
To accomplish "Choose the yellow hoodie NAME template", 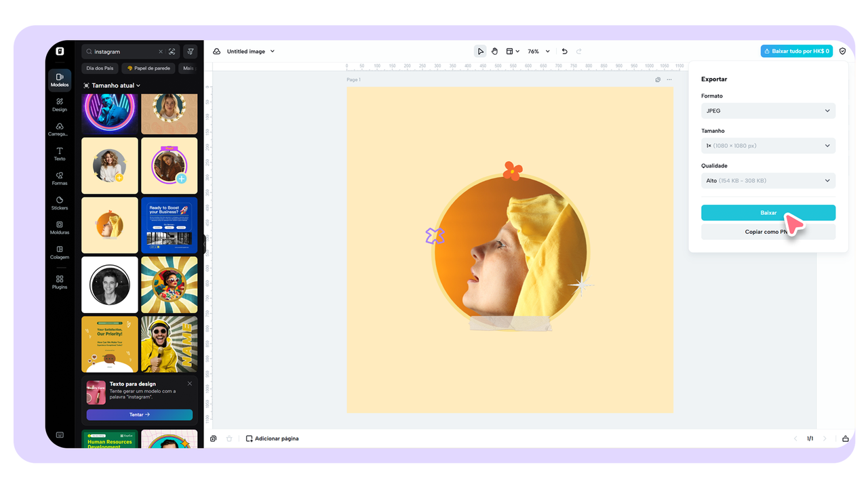I will point(170,344).
